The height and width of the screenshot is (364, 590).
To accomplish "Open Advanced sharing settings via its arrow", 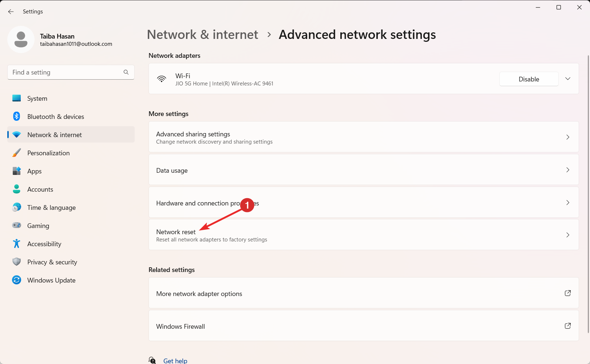I will point(568,137).
